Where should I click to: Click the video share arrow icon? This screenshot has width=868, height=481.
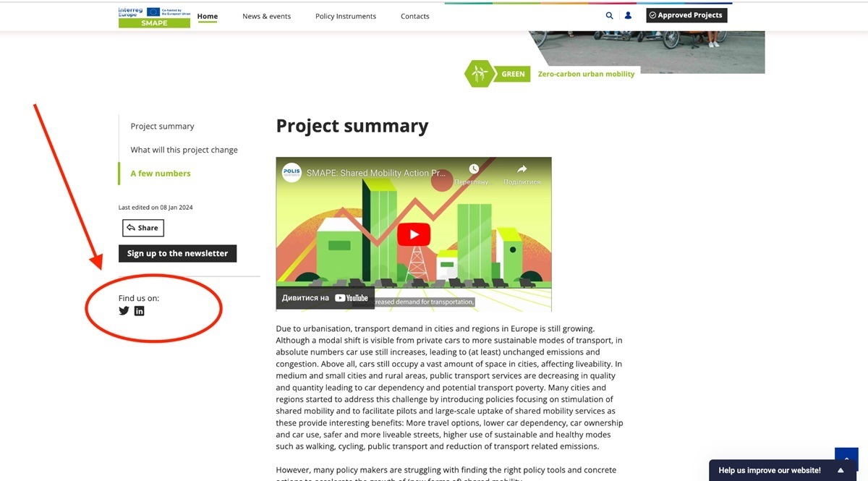[x=522, y=169]
